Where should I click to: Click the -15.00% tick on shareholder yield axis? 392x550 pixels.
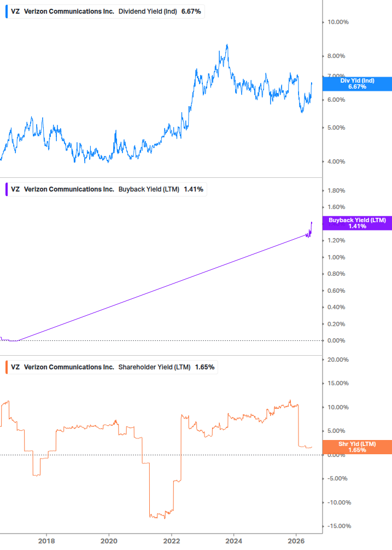(x=339, y=526)
